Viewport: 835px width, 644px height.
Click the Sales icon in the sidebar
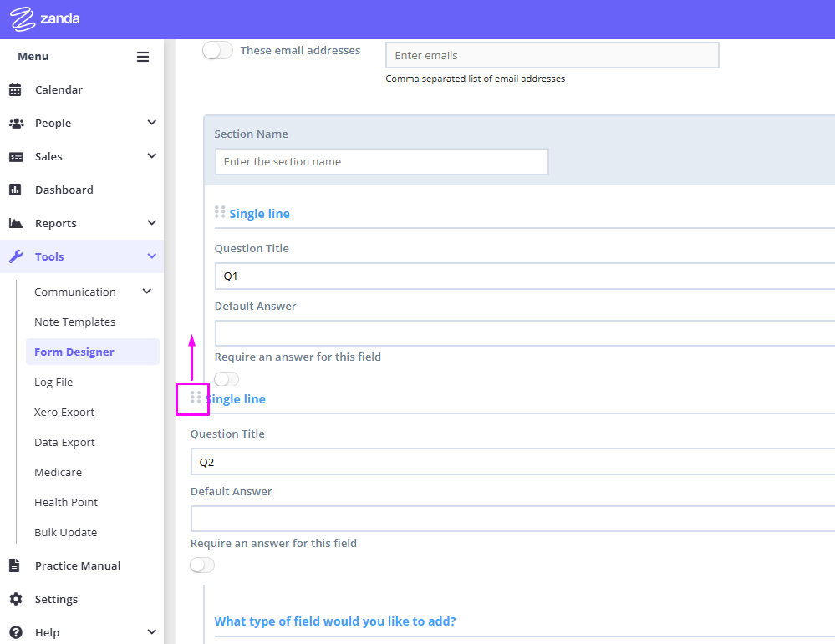tap(16, 156)
